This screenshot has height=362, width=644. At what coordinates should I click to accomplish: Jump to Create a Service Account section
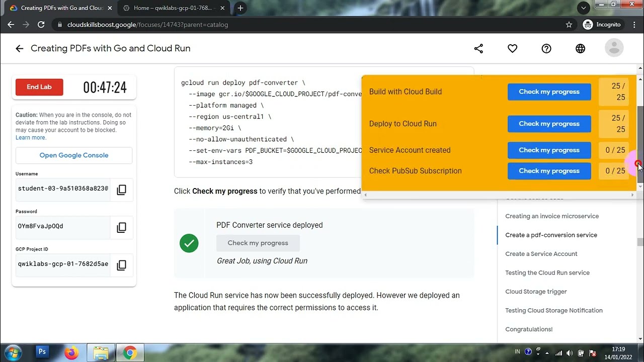pos(541,254)
